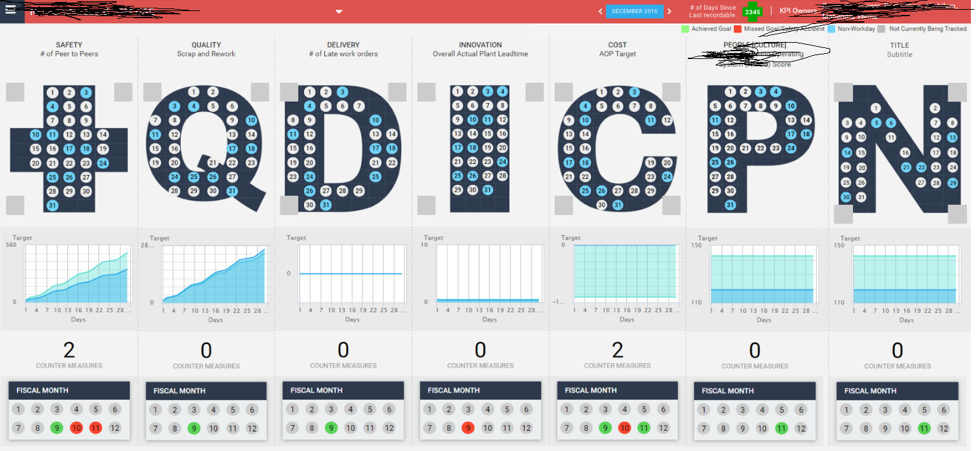Expand the header dropdown arrow

tap(338, 12)
